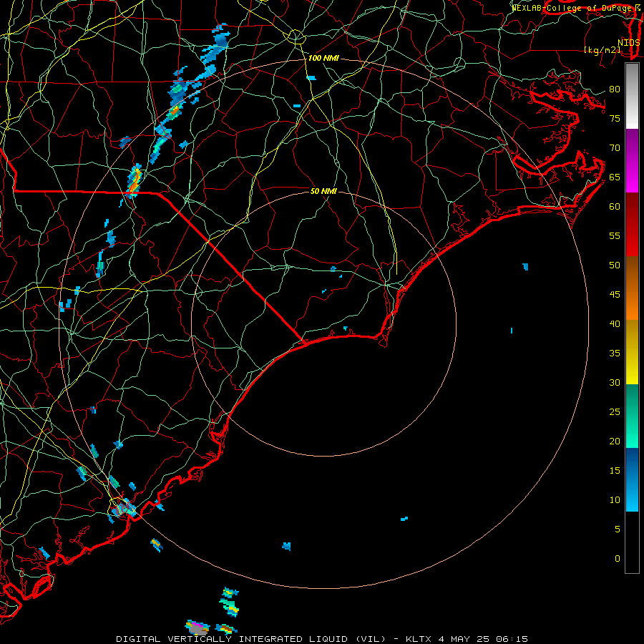Image resolution: width=644 pixels, height=644 pixels.
Task: Click the 70 value on VIL scale
Action: tap(615, 148)
